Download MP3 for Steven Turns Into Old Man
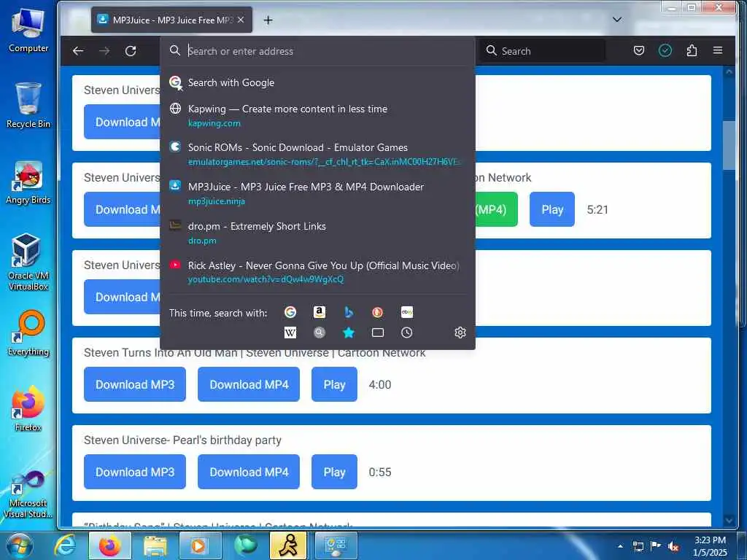Image resolution: width=747 pixels, height=560 pixels. click(135, 384)
